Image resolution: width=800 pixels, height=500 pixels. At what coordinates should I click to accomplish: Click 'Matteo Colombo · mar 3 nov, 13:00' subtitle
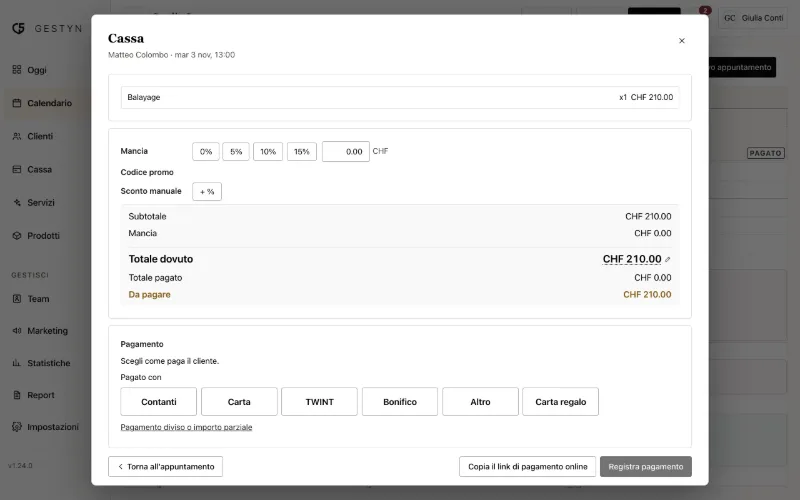pos(171,55)
